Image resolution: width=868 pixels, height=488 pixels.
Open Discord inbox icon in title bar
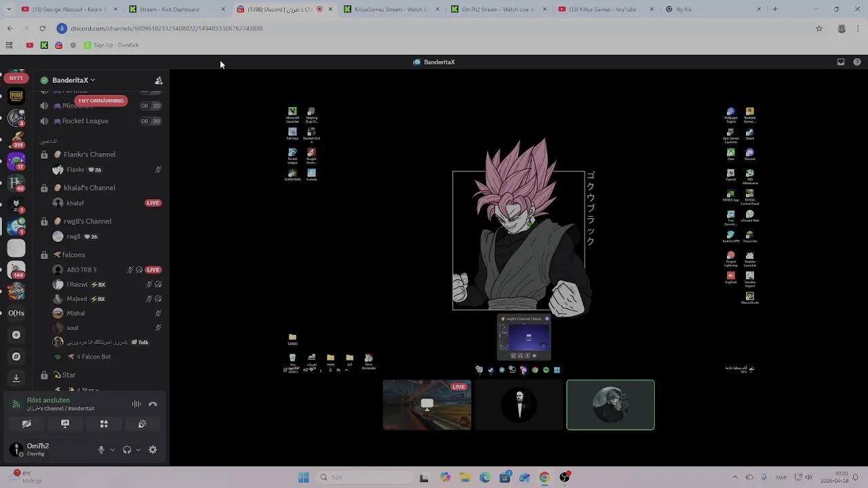[x=841, y=62]
